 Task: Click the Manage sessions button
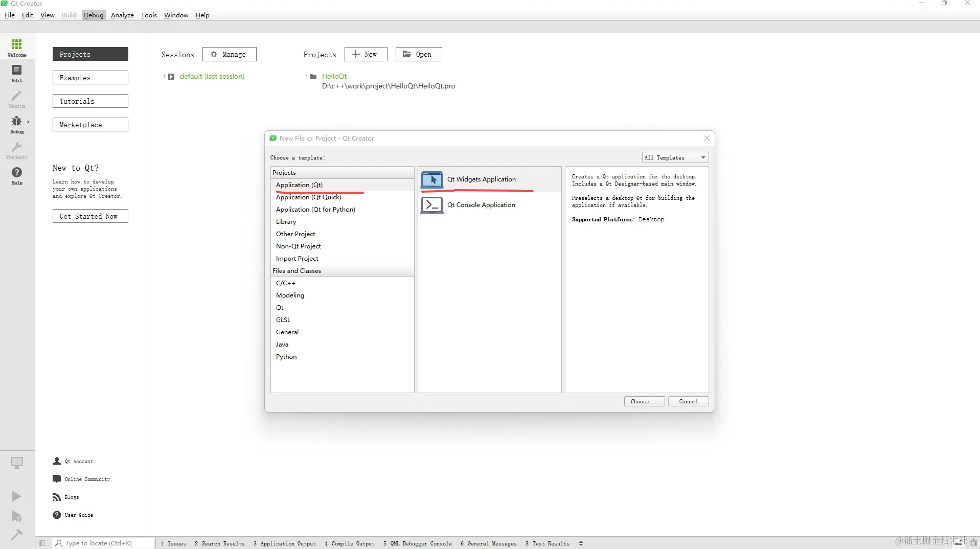[229, 54]
